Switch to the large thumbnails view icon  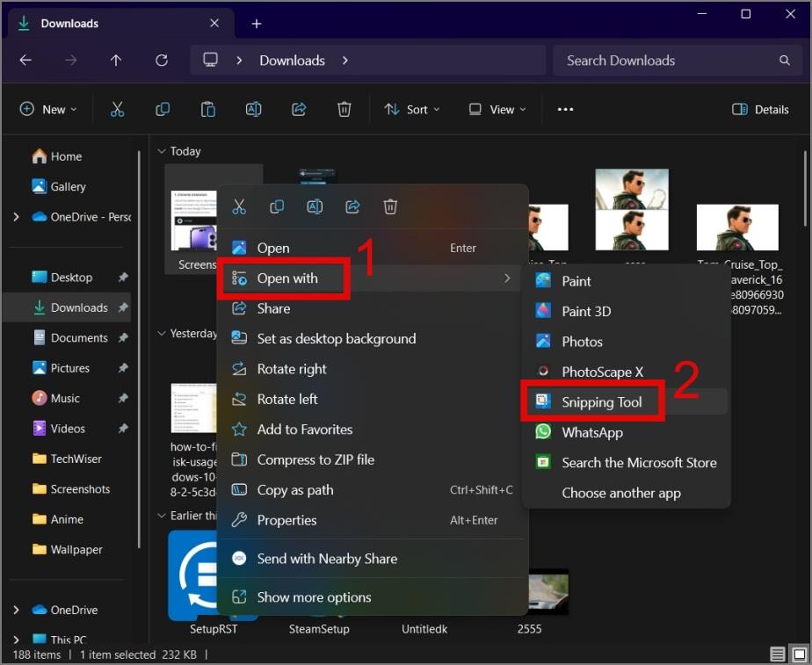pyautogui.click(x=800, y=654)
